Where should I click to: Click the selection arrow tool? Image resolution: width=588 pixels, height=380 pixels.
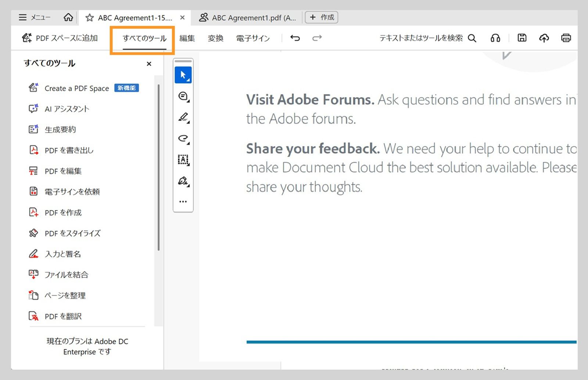(x=183, y=74)
